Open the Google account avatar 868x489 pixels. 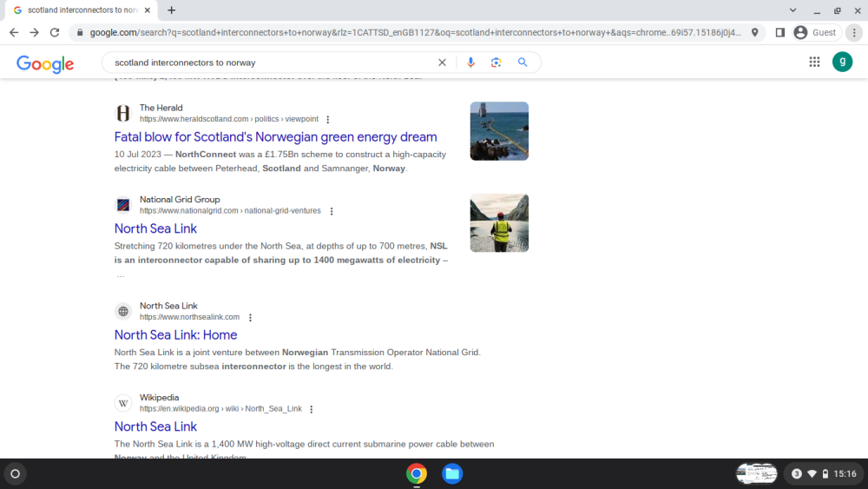(x=843, y=62)
